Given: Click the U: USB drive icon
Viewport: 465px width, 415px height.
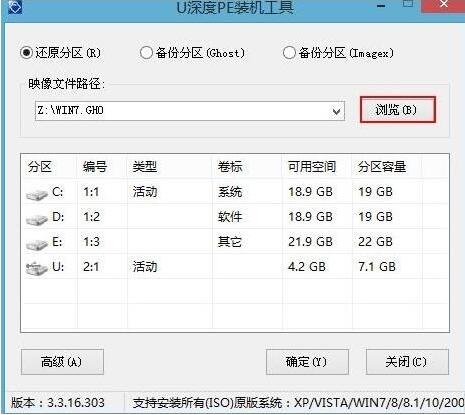Looking at the screenshot, I should coord(37,269).
